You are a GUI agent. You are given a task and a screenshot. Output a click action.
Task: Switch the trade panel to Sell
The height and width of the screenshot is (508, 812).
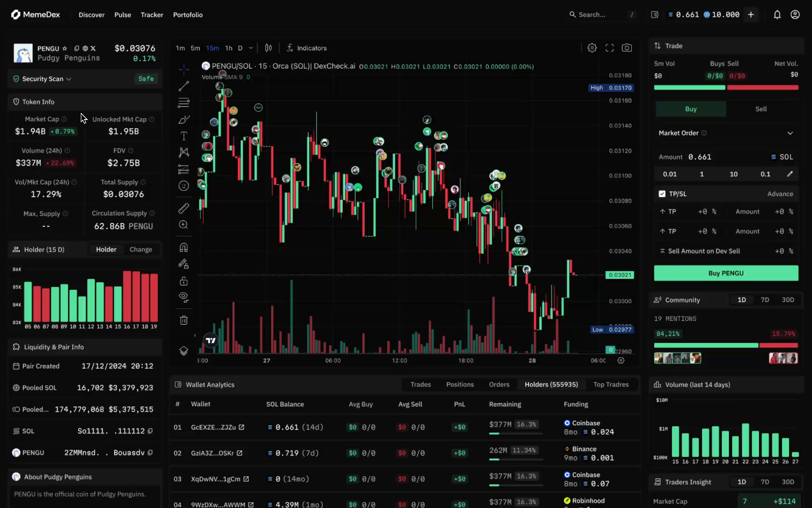coord(761,109)
